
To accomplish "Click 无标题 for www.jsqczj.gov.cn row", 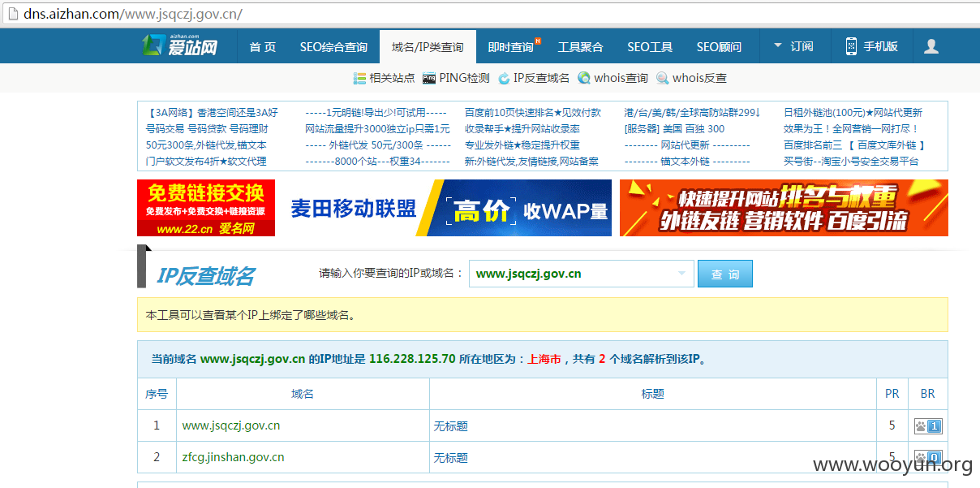I will (x=451, y=426).
